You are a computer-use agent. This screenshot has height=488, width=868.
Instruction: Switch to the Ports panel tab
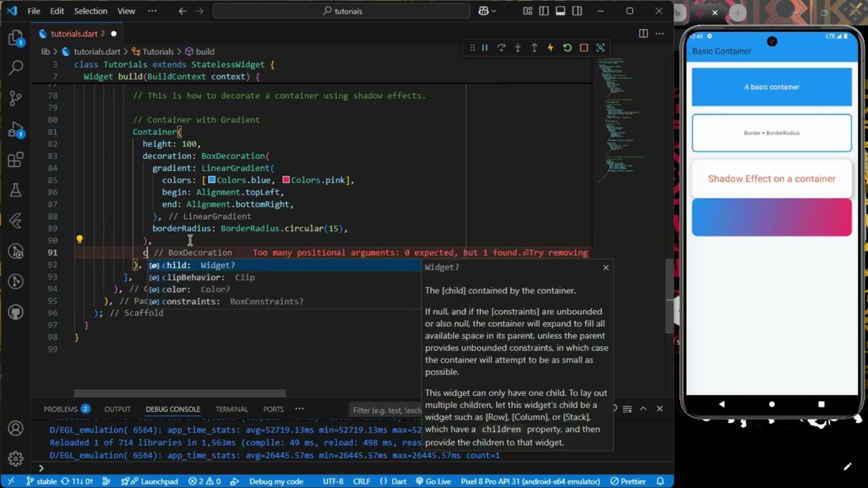273,409
